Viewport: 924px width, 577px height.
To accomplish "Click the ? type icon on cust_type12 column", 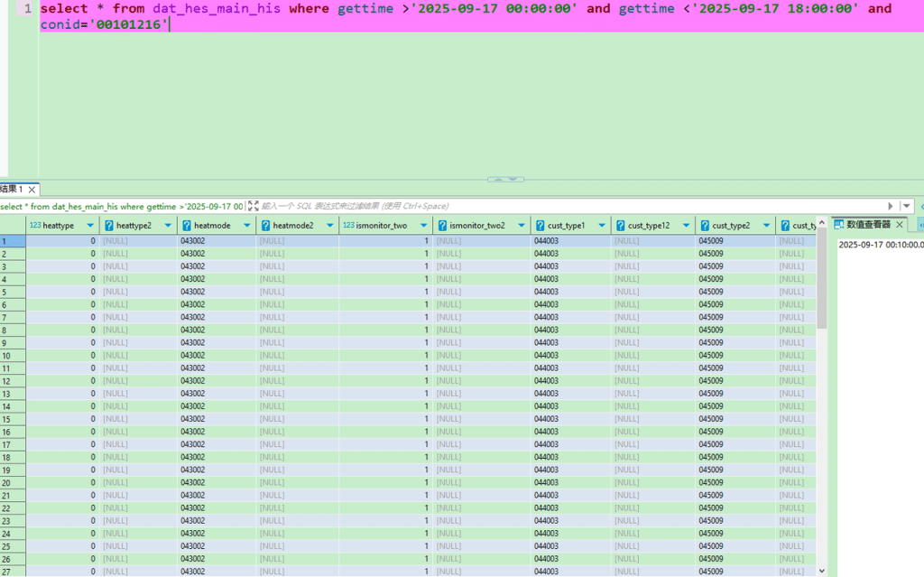I will pos(623,225).
